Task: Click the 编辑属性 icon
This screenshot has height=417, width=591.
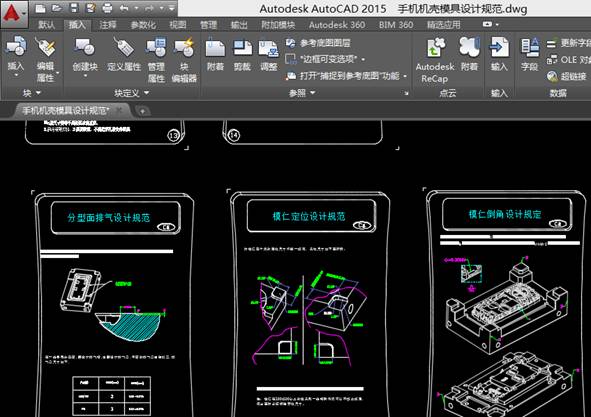Action: 45,47
